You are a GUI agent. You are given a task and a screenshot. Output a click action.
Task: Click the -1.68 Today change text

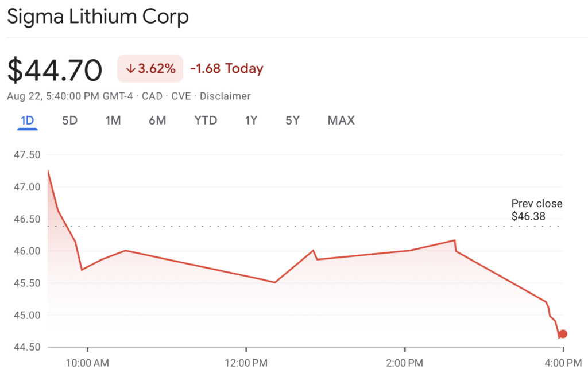(226, 69)
